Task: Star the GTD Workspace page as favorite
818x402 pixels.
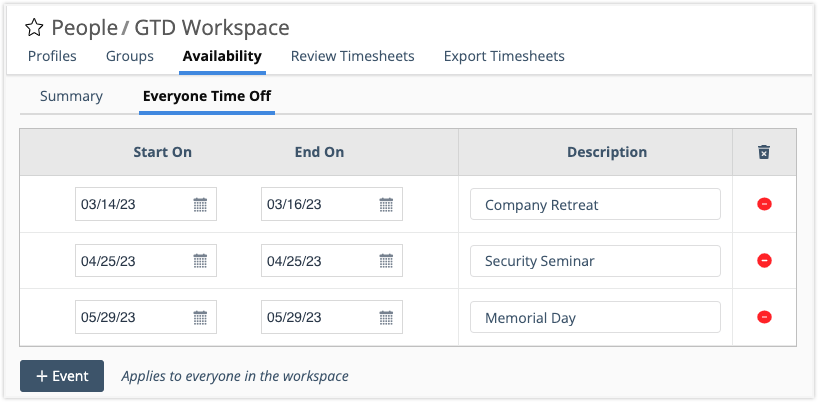Action: (34, 28)
